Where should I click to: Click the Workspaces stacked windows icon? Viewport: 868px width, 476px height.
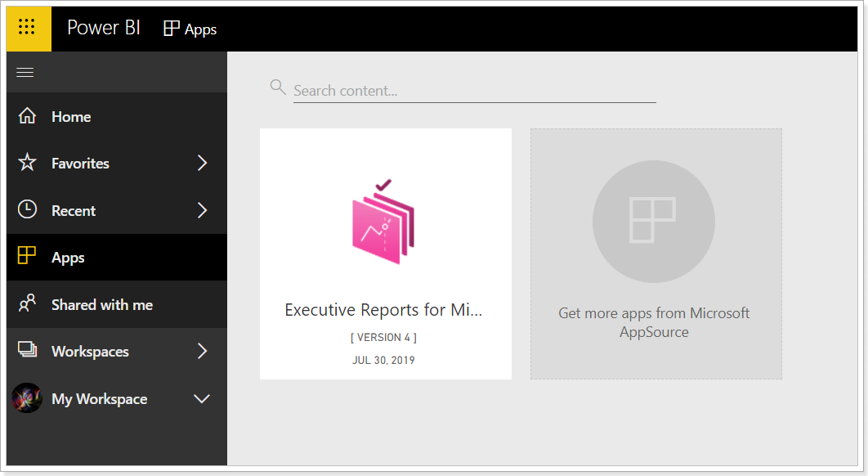pyautogui.click(x=27, y=349)
